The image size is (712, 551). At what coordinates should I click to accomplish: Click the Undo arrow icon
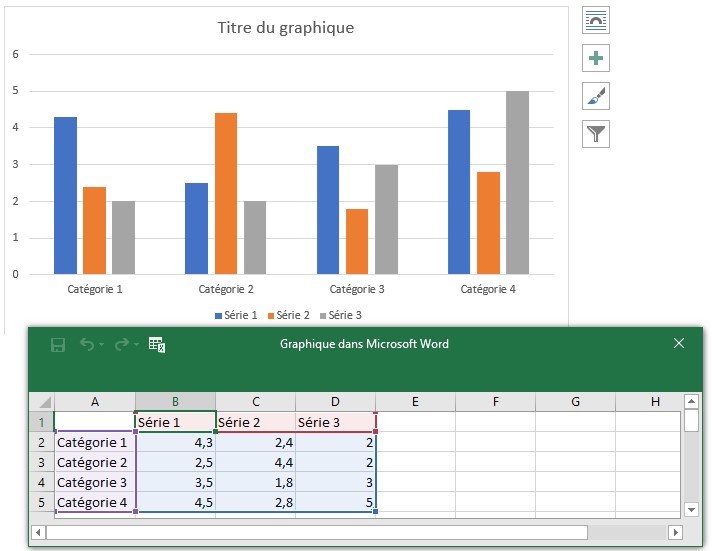[x=87, y=344]
